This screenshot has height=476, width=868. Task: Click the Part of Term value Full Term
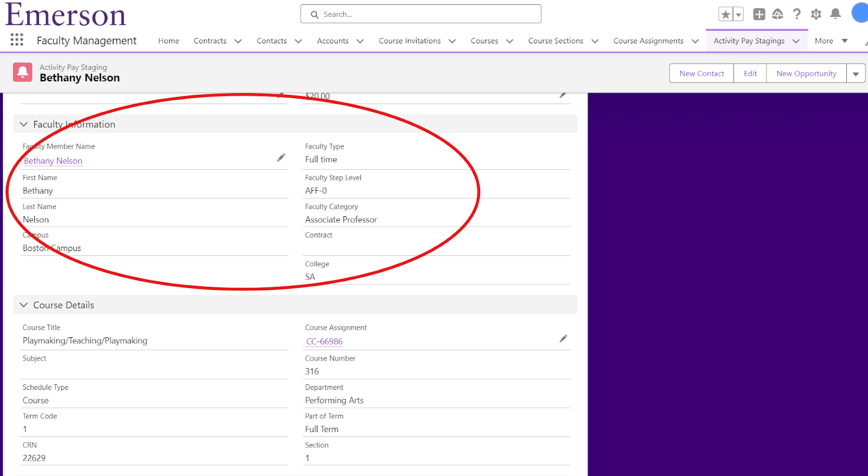click(x=322, y=429)
